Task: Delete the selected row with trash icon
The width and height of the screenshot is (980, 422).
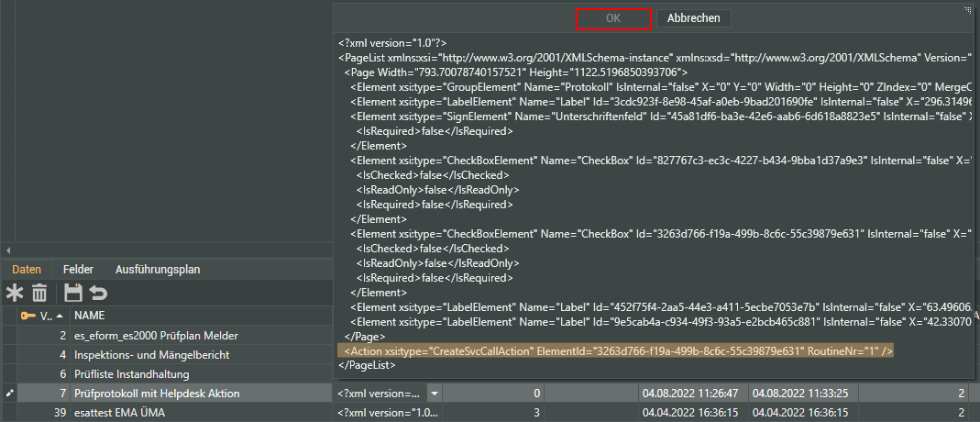Action: point(39,293)
